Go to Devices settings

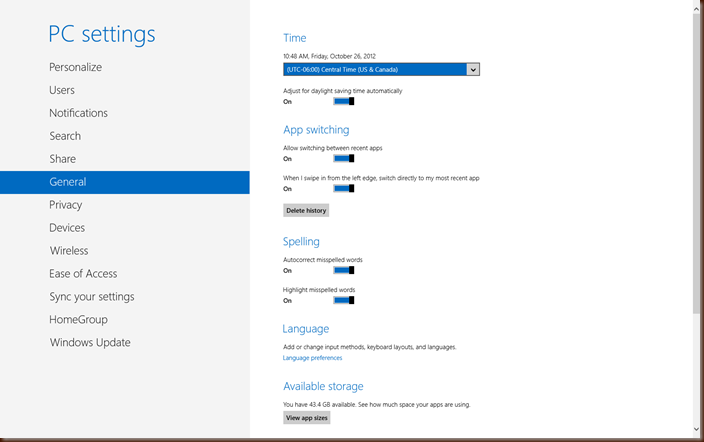pyautogui.click(x=67, y=228)
